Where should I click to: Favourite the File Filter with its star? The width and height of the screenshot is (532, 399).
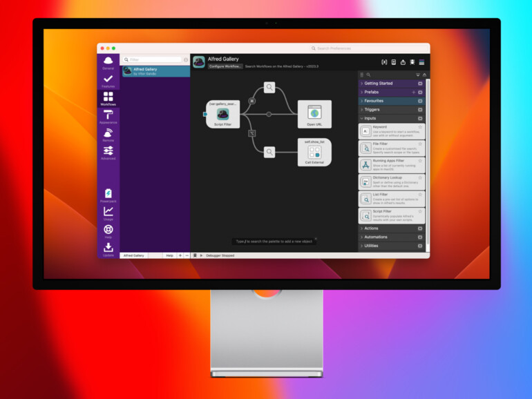coord(420,144)
